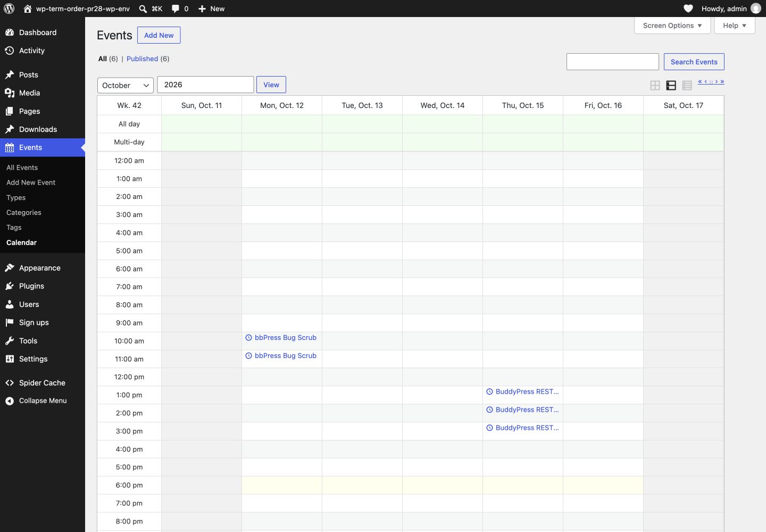Switch to month grid view icon

[655, 85]
